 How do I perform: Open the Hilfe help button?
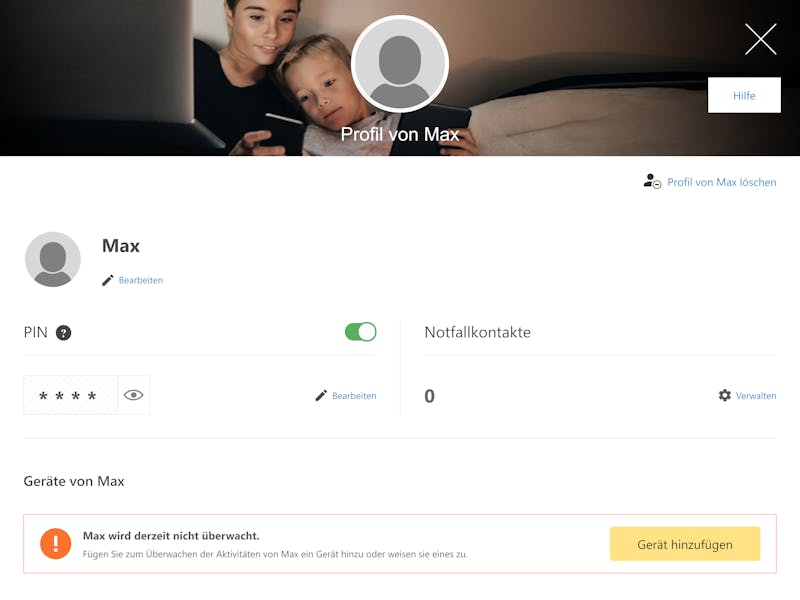coord(744,95)
